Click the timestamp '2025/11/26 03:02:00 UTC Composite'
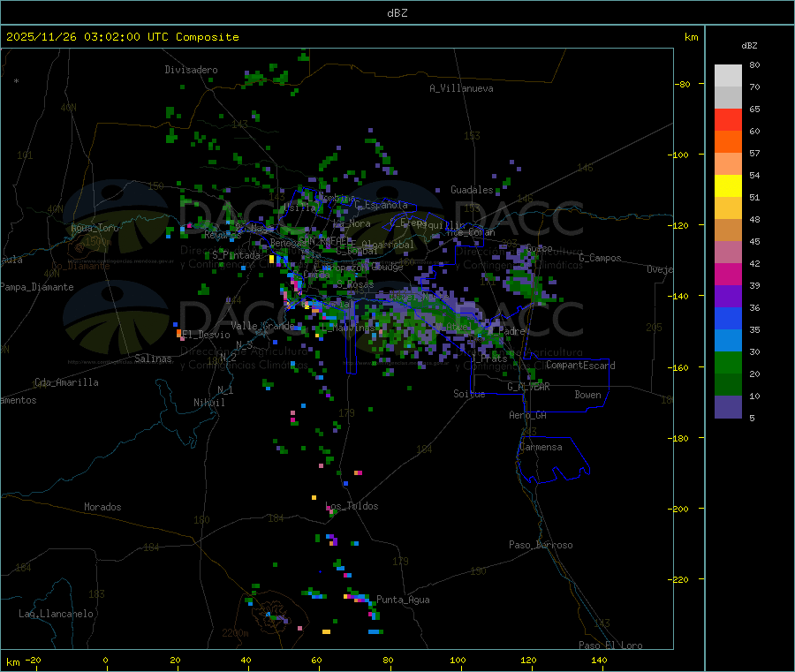Screen dimensions: 795x672 [122, 37]
